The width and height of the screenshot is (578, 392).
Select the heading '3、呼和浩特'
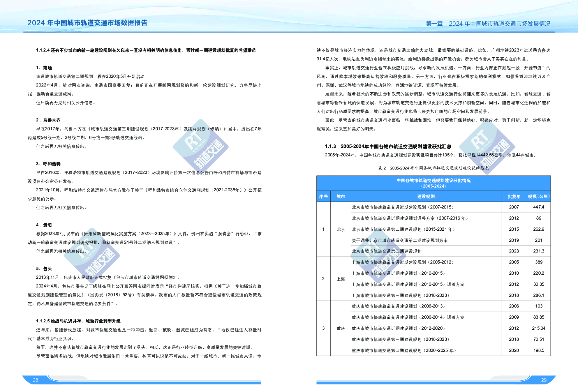tap(48, 164)
